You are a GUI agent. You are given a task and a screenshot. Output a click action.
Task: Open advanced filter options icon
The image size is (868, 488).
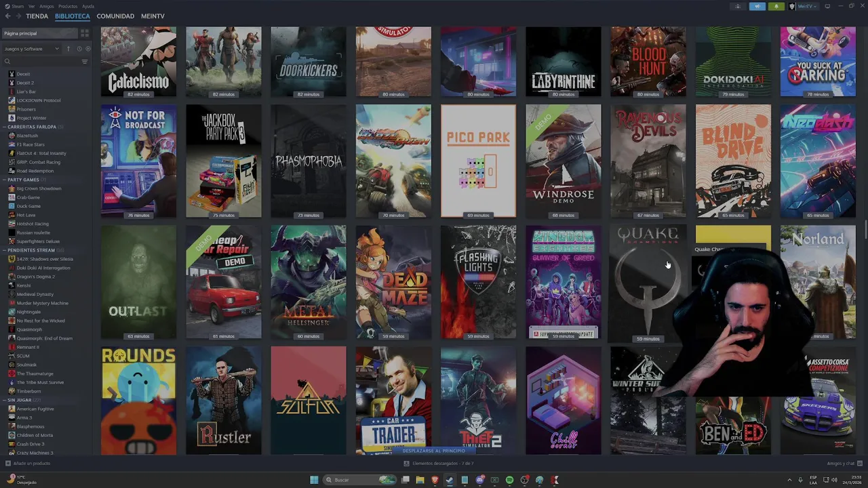pos(85,62)
